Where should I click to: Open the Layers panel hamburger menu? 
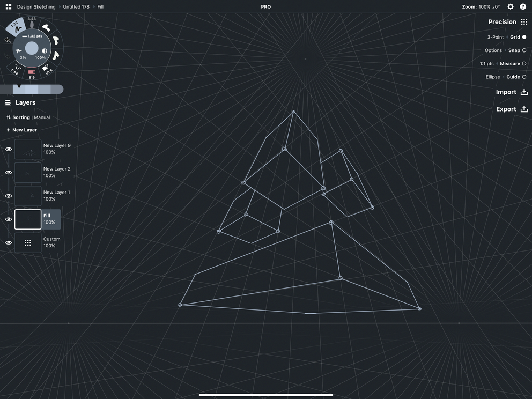point(7,101)
